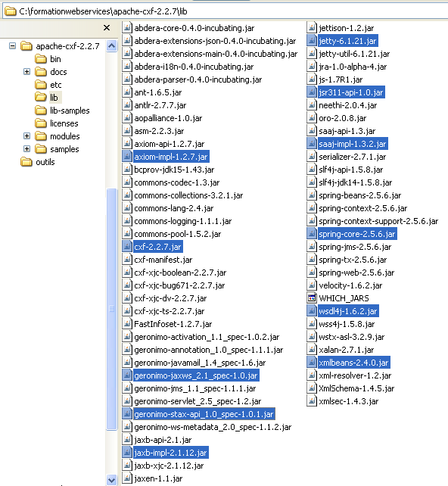The width and height of the screenshot is (448, 486).
Task: Select file jaxb-api-2.1.jar
Action: (x=163, y=440)
